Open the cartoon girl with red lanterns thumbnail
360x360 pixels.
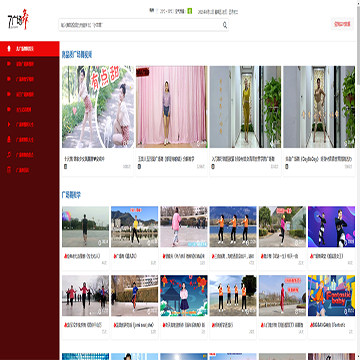[184, 295]
